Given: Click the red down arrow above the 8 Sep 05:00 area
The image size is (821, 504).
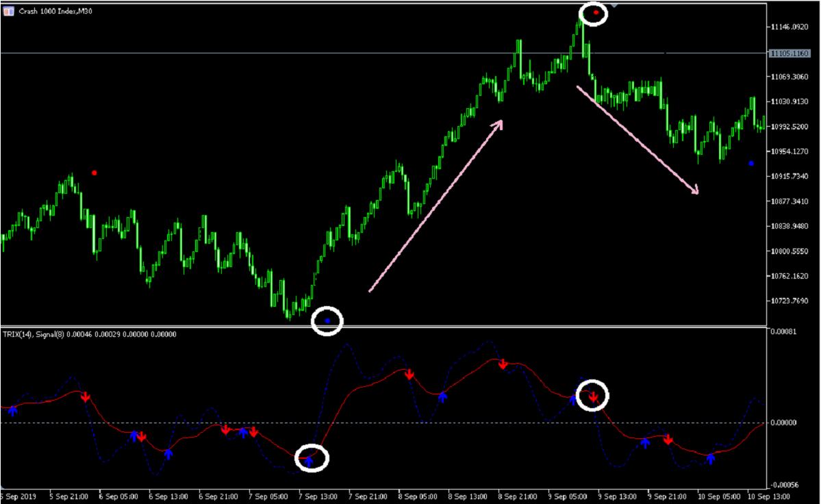Looking at the screenshot, I should point(409,374).
